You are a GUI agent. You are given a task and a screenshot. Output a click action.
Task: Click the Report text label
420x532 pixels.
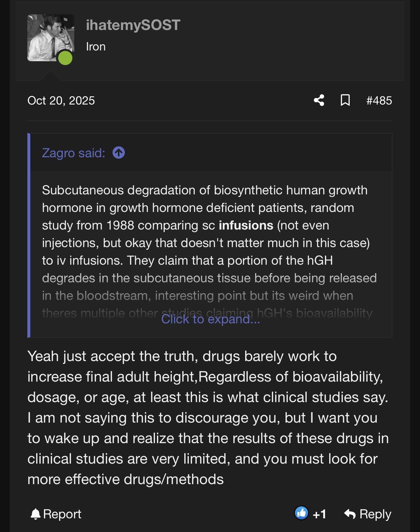62,514
